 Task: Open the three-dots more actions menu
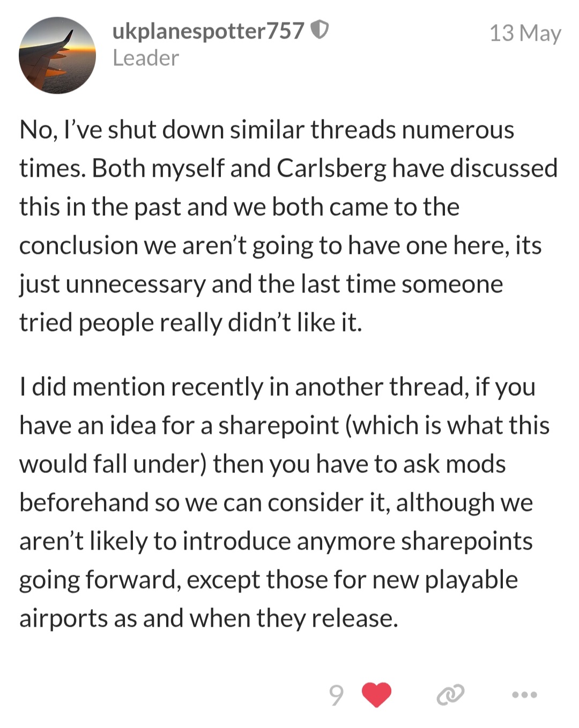[x=524, y=695]
